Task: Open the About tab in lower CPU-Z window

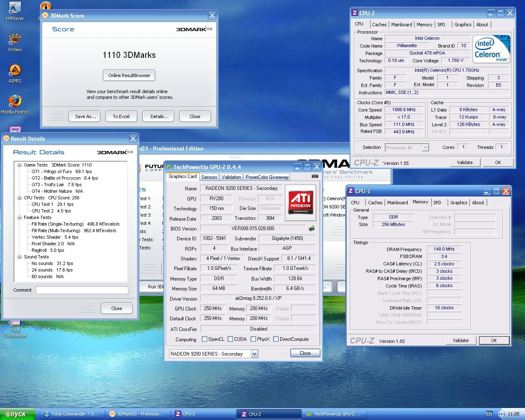Action: (x=478, y=203)
